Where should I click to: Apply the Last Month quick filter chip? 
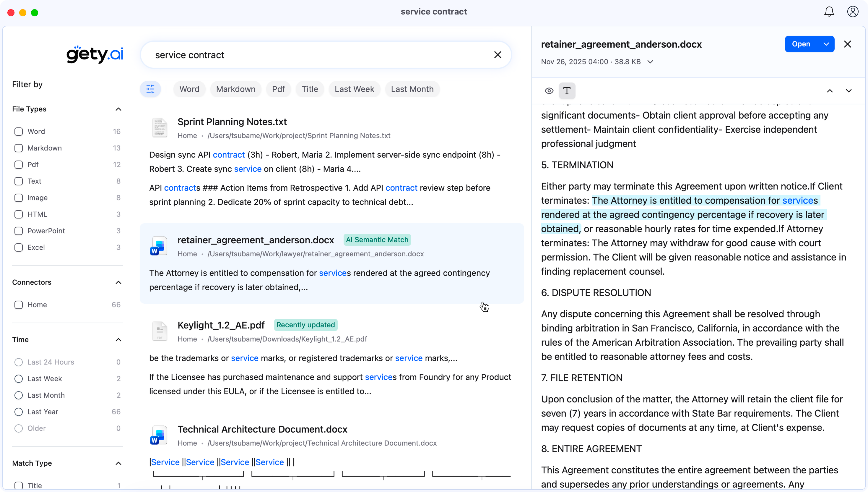tap(412, 89)
